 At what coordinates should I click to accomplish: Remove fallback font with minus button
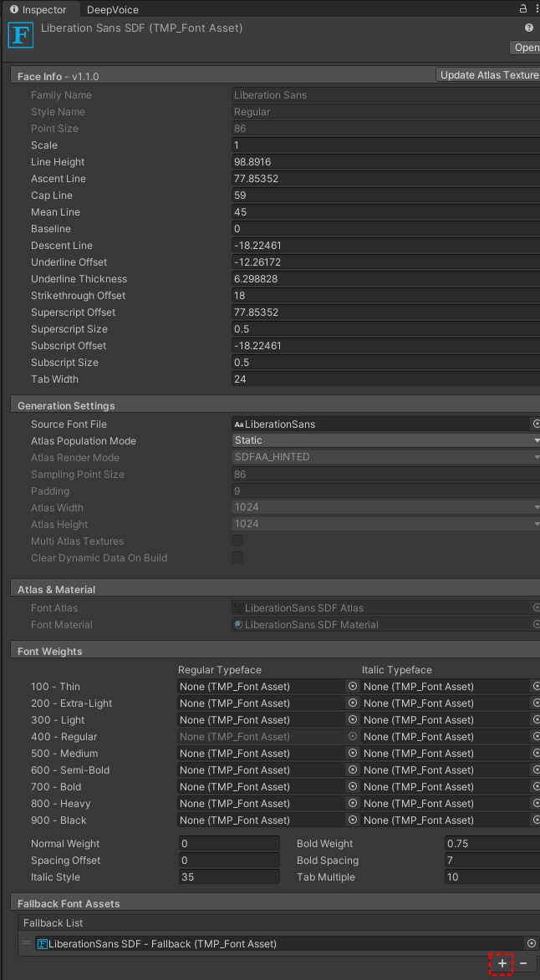[523, 964]
